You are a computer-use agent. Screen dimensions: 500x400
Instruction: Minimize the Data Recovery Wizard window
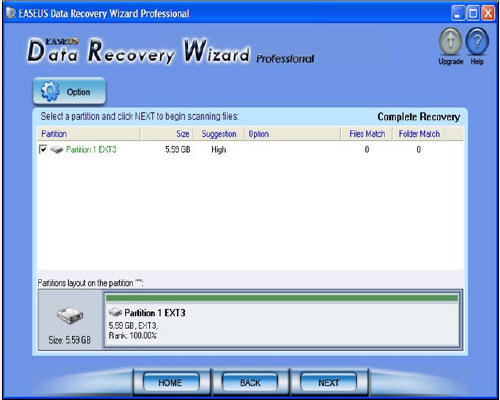(458, 13)
